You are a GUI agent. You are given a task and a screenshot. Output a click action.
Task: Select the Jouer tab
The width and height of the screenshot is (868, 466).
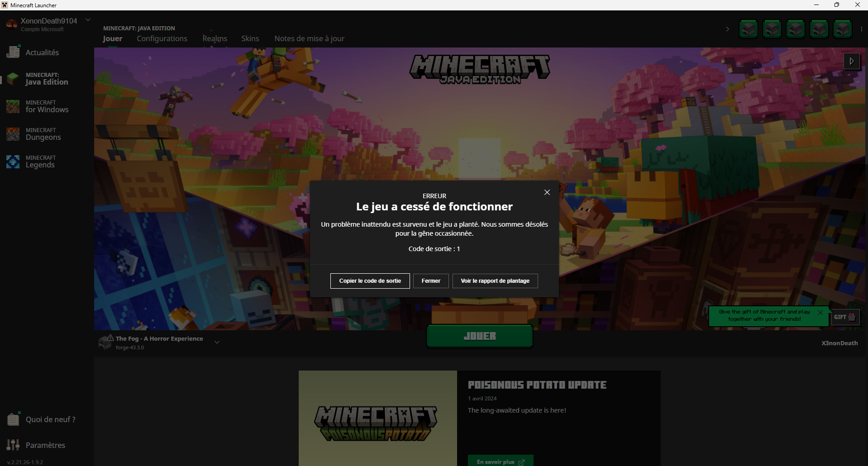112,38
